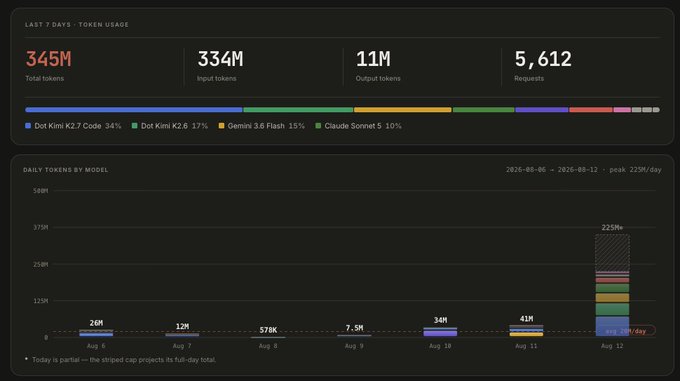Click the 'Input tokens' caption
This screenshot has height=381, width=680.
click(216, 78)
